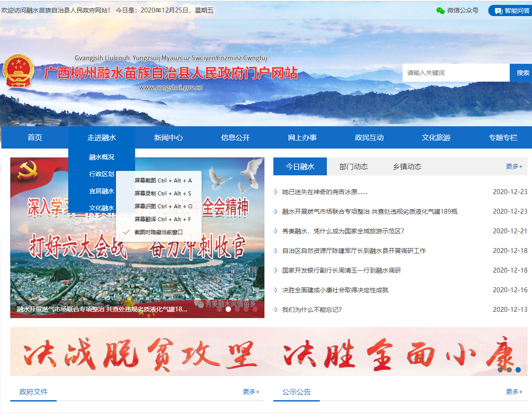Click the national emblem logo
Image resolution: width=532 pixels, height=414 pixels.
click(18, 71)
